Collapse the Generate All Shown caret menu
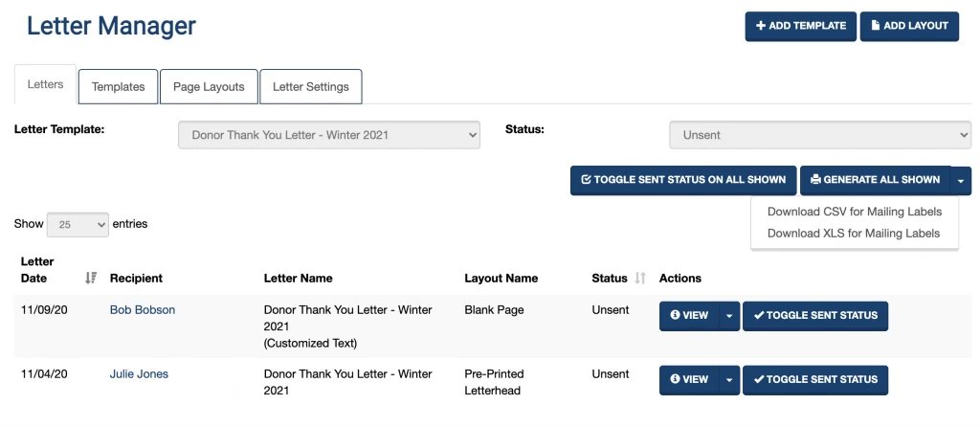The width and height of the screenshot is (980, 427). tap(962, 180)
